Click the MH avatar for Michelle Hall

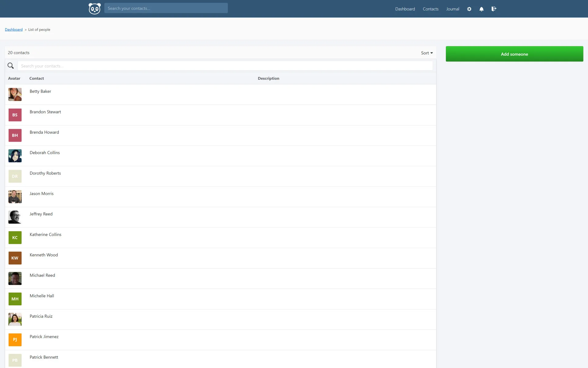click(x=15, y=299)
